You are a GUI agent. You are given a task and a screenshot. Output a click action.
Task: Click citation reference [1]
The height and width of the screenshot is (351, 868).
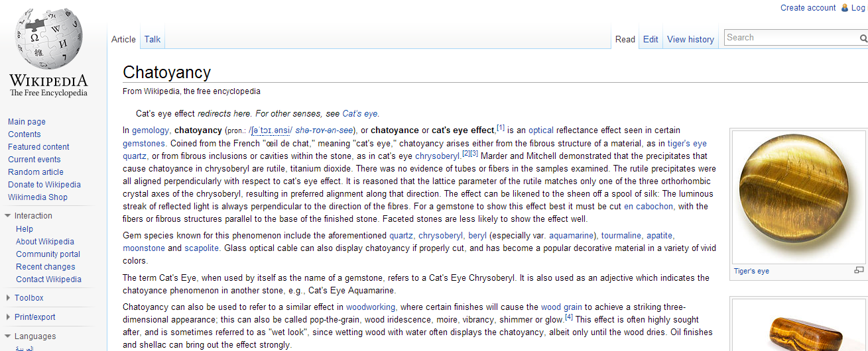[501, 128]
